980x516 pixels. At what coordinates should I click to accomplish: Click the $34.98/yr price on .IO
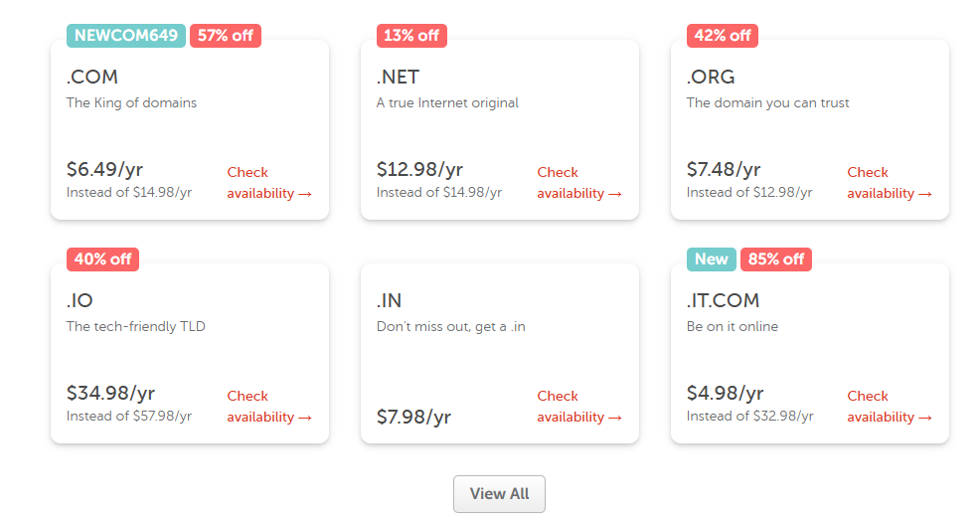point(110,394)
